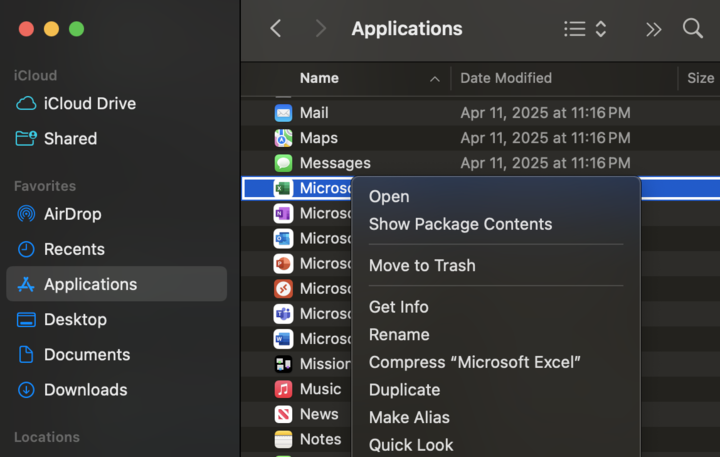This screenshot has height=457, width=720.
Task: Open Downloads label in the sidebar
Action: coord(85,389)
